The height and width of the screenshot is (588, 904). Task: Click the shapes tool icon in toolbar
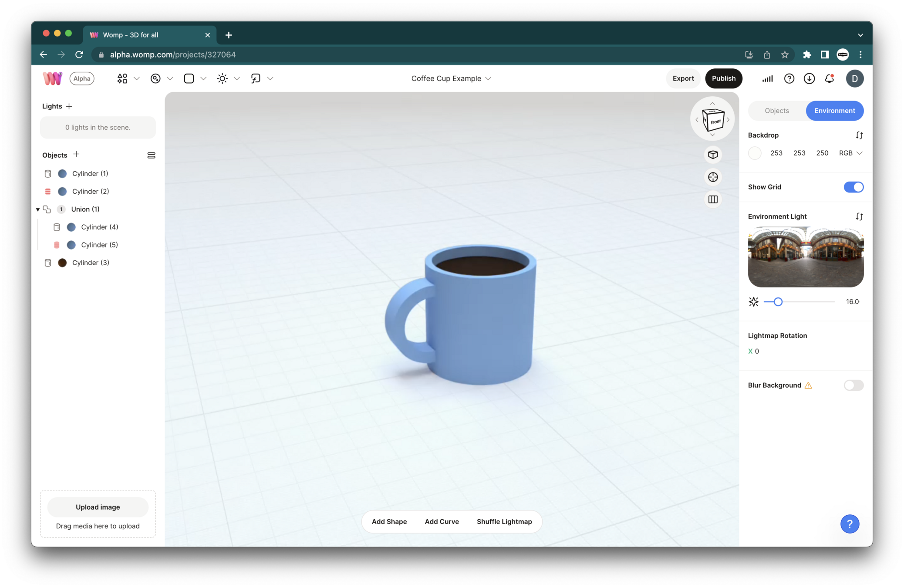pyautogui.click(x=122, y=78)
